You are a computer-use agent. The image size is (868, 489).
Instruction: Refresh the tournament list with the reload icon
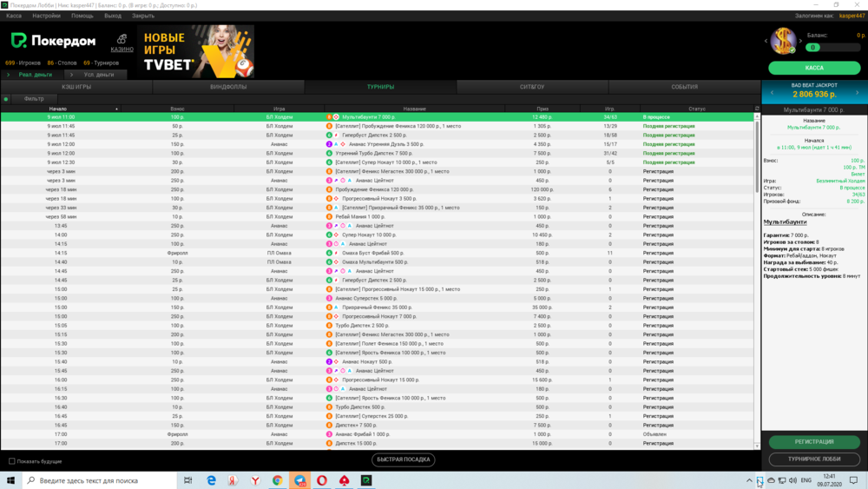coord(757,109)
